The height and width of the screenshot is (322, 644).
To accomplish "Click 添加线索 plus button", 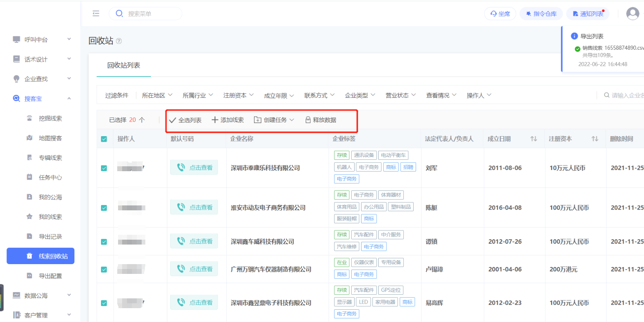I will (228, 120).
